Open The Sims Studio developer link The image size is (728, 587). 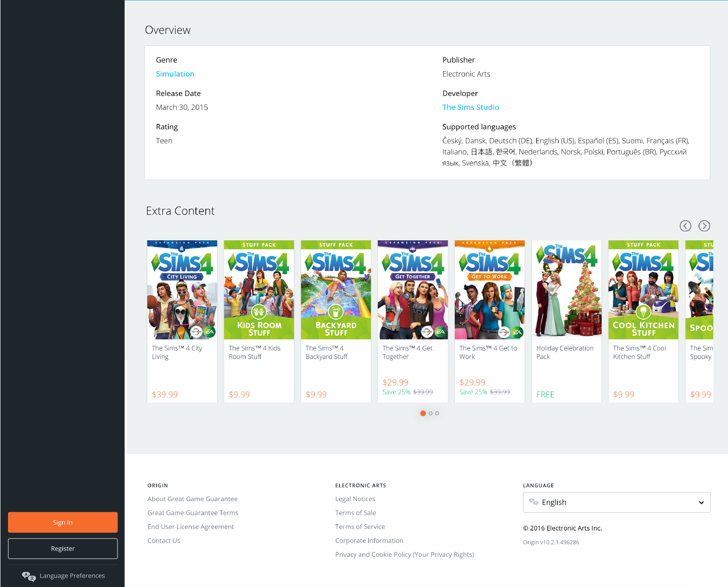(470, 107)
